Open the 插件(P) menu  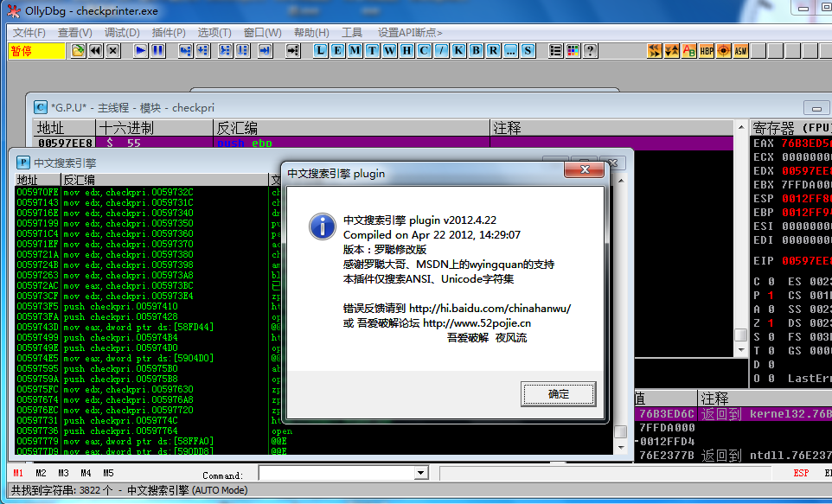[169, 32]
